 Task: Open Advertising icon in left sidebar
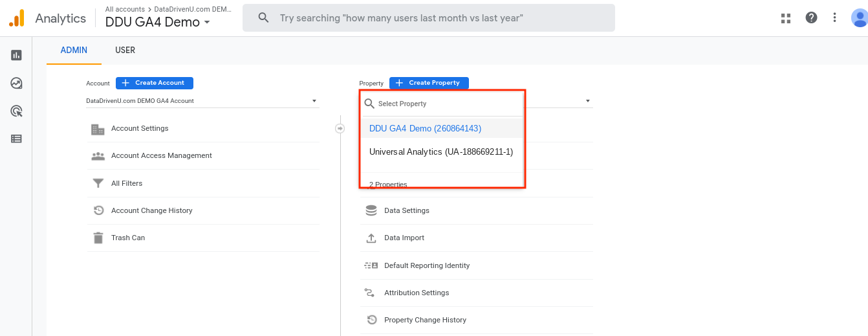16,111
